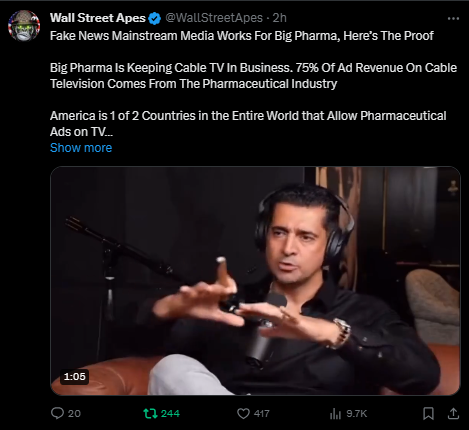Expand the post with Show more
The image size is (469, 430).
(81, 148)
